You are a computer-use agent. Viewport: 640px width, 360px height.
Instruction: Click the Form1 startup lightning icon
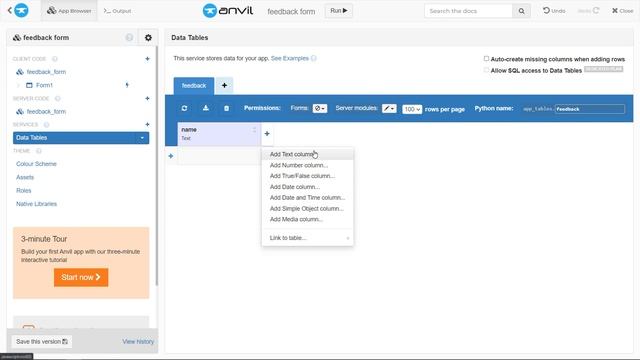pyautogui.click(x=127, y=85)
